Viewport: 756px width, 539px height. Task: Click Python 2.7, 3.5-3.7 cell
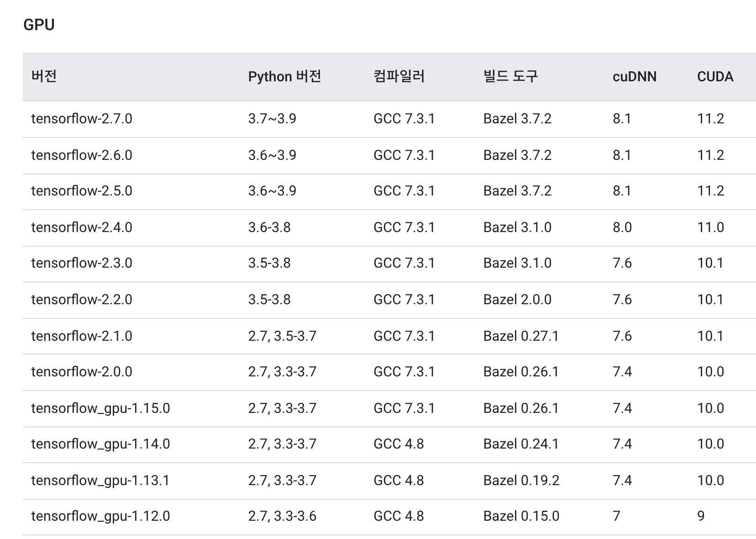pos(282,336)
